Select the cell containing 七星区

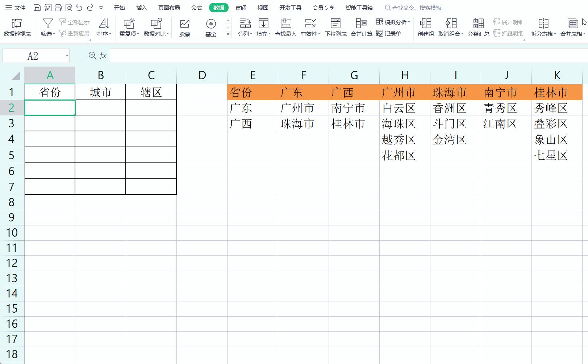click(557, 155)
